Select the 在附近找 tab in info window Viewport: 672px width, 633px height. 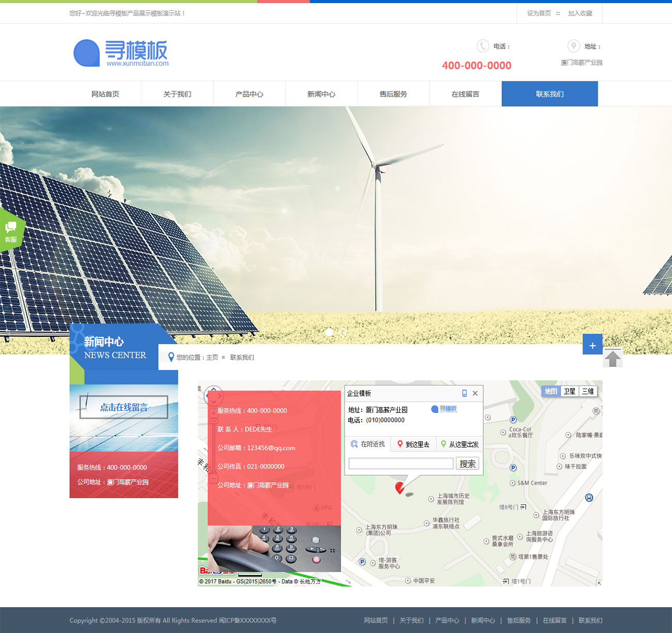click(368, 444)
